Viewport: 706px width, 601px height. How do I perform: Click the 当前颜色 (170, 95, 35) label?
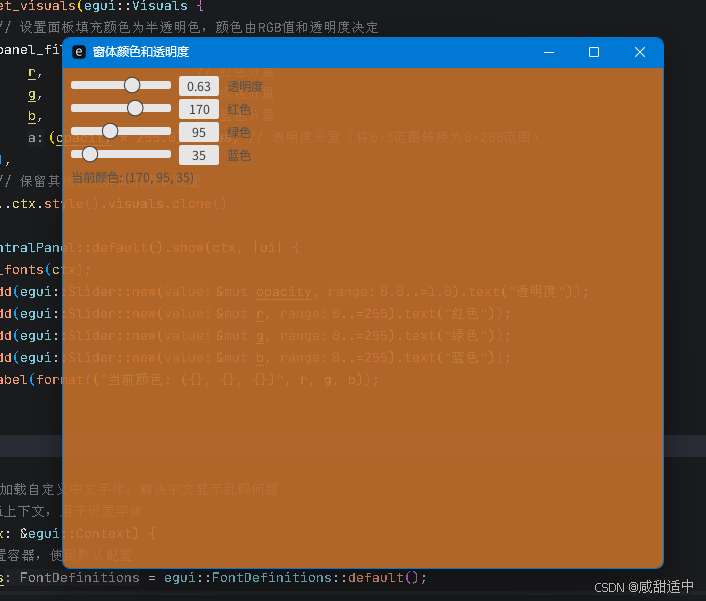point(132,177)
